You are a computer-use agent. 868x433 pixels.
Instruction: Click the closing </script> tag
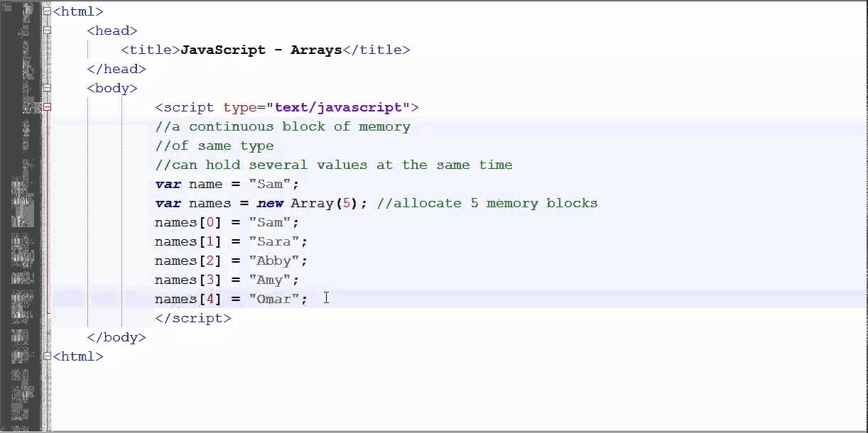pos(193,318)
